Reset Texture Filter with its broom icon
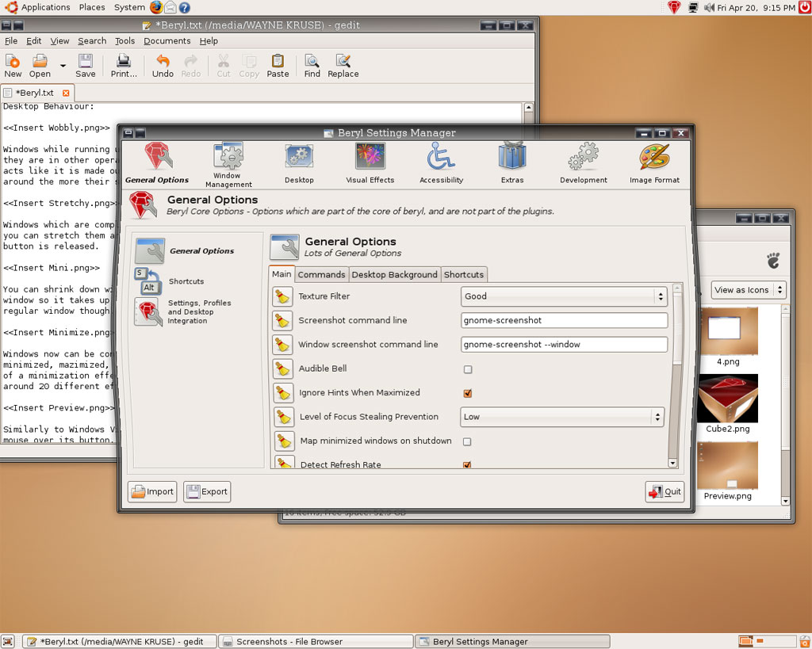Image resolution: width=812 pixels, height=649 pixels. [x=282, y=296]
